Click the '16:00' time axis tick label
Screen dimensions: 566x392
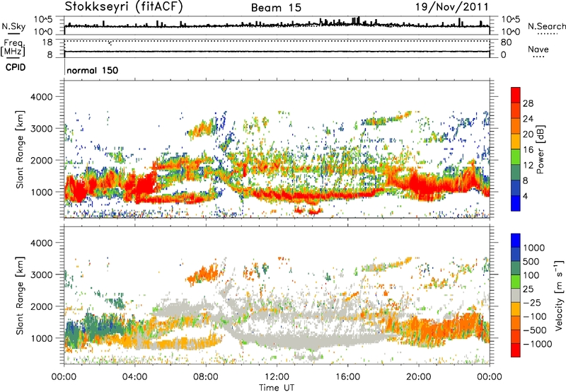click(x=347, y=377)
